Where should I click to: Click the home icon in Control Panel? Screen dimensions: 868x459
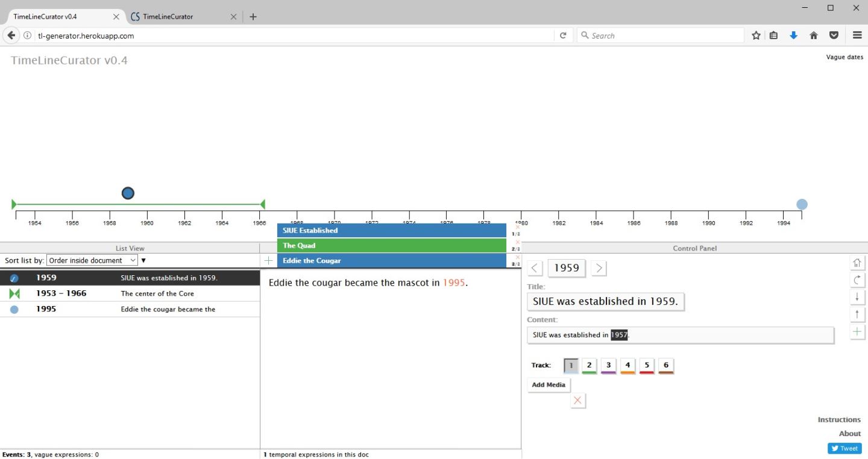click(x=857, y=263)
